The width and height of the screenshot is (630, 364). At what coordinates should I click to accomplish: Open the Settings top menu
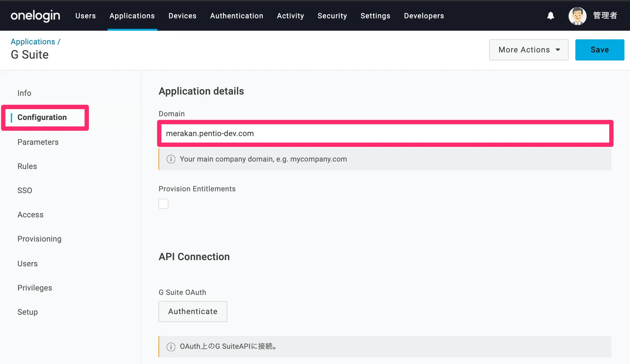pyautogui.click(x=375, y=16)
